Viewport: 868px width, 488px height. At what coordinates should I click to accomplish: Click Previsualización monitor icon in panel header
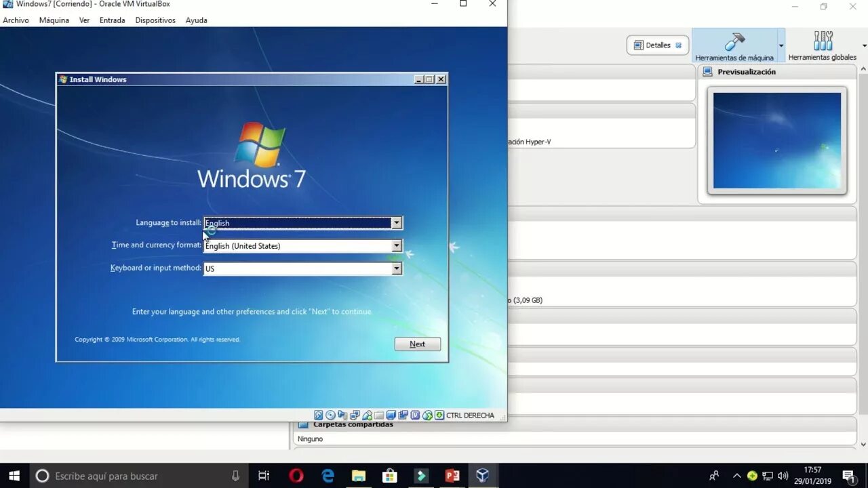[708, 71]
